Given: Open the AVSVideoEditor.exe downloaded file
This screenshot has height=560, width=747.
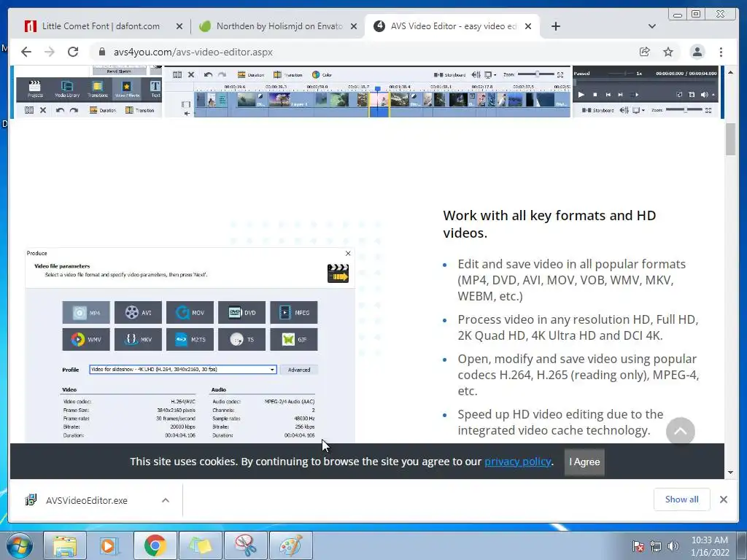Looking at the screenshot, I should (x=87, y=500).
